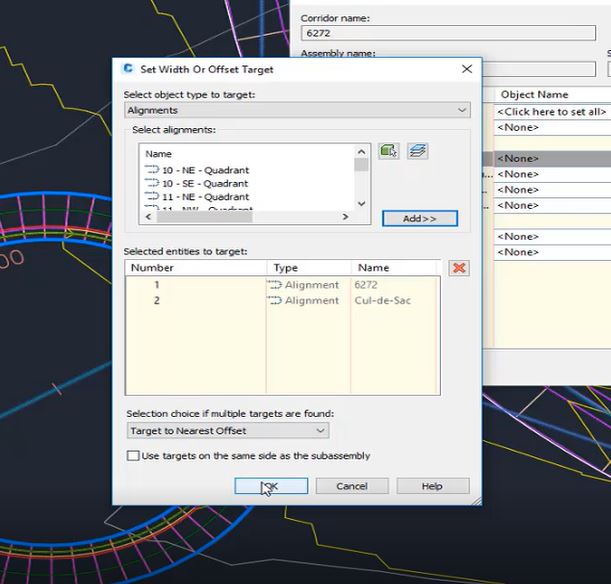
Task: Click the Name column header in selected entities
Action: click(x=394, y=268)
